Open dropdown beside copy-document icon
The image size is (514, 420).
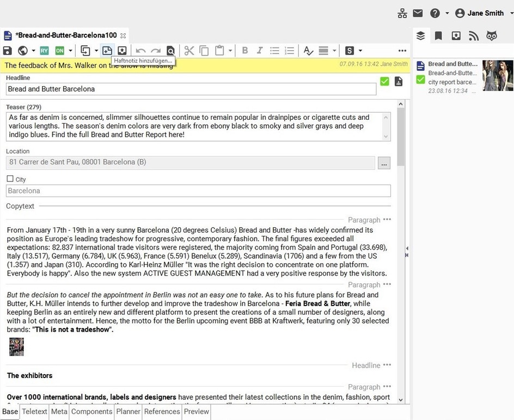click(96, 51)
